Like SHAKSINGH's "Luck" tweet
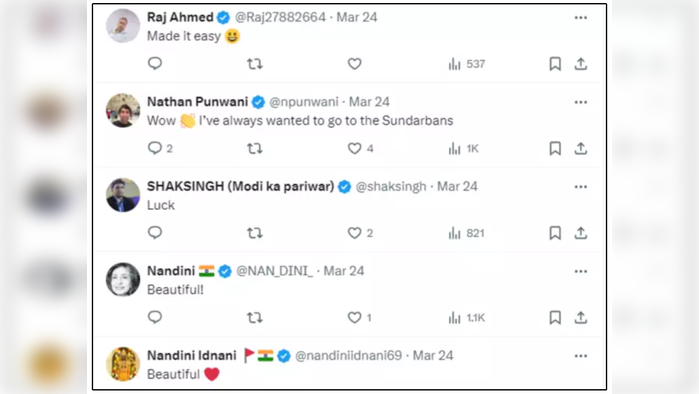 click(360, 233)
